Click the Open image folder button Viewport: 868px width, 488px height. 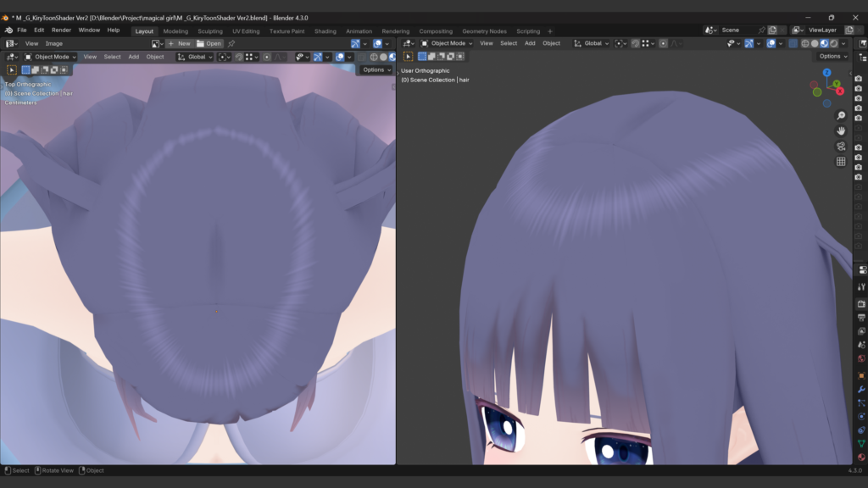tap(209, 43)
